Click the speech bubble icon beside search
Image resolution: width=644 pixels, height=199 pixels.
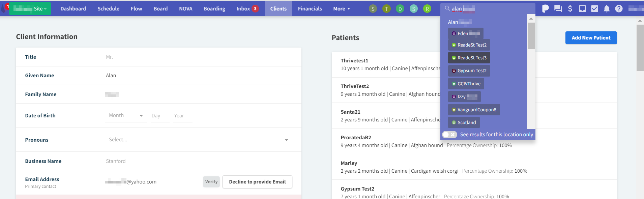coord(545,9)
